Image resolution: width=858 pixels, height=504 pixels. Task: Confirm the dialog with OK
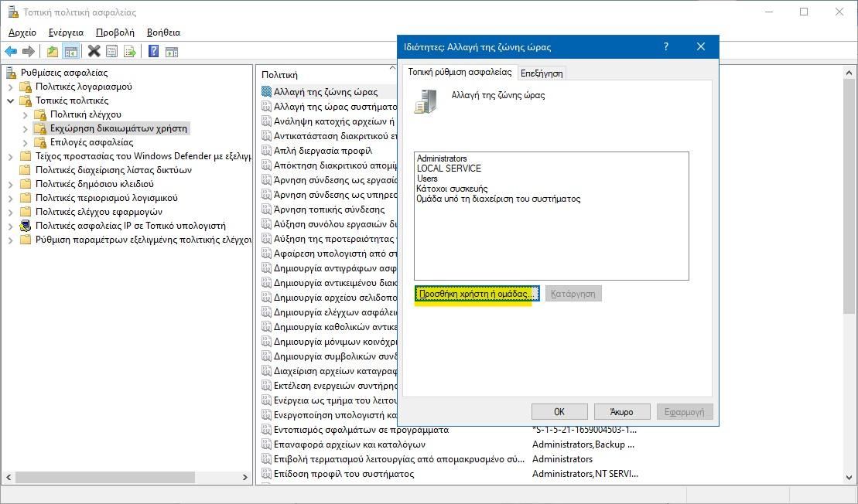pos(559,411)
